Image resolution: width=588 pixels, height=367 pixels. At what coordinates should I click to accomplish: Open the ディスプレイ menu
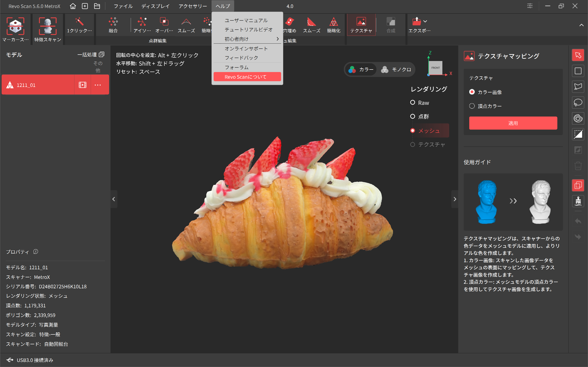click(x=155, y=6)
